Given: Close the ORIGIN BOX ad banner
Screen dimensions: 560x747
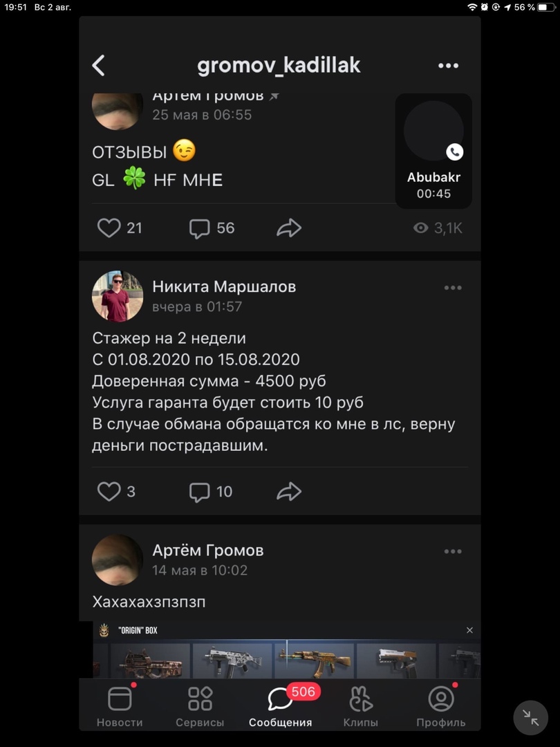Looking at the screenshot, I should click(x=469, y=630).
